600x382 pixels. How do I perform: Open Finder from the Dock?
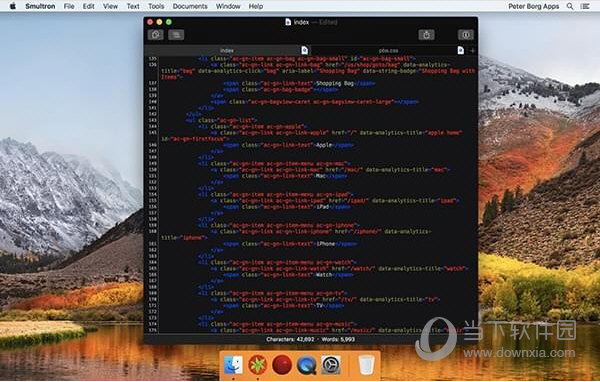pyautogui.click(x=233, y=365)
